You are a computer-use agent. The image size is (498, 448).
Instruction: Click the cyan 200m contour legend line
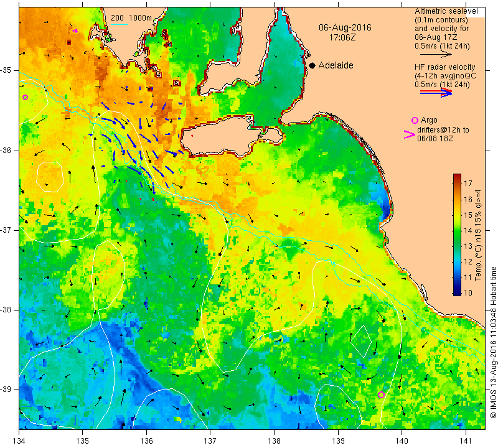(x=120, y=24)
